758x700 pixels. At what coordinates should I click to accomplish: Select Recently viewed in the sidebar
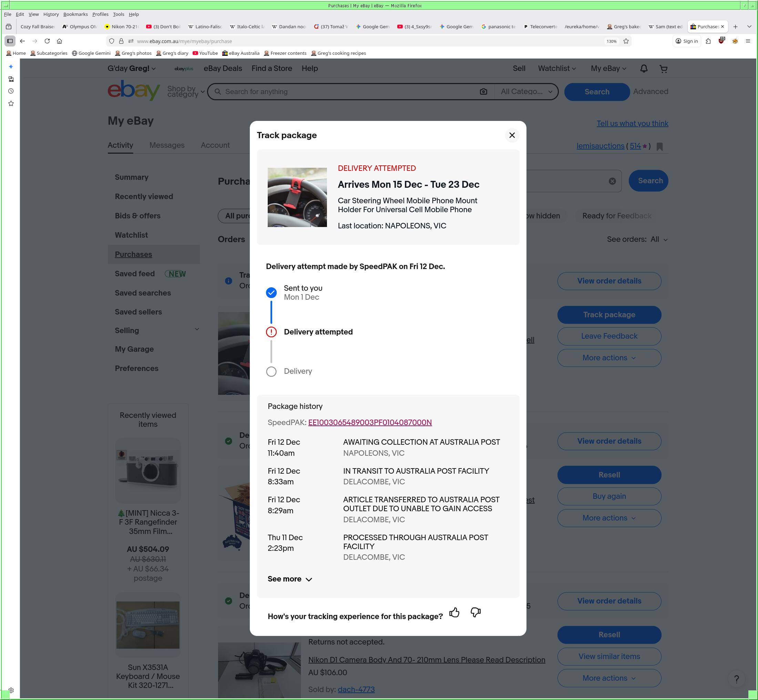click(144, 196)
